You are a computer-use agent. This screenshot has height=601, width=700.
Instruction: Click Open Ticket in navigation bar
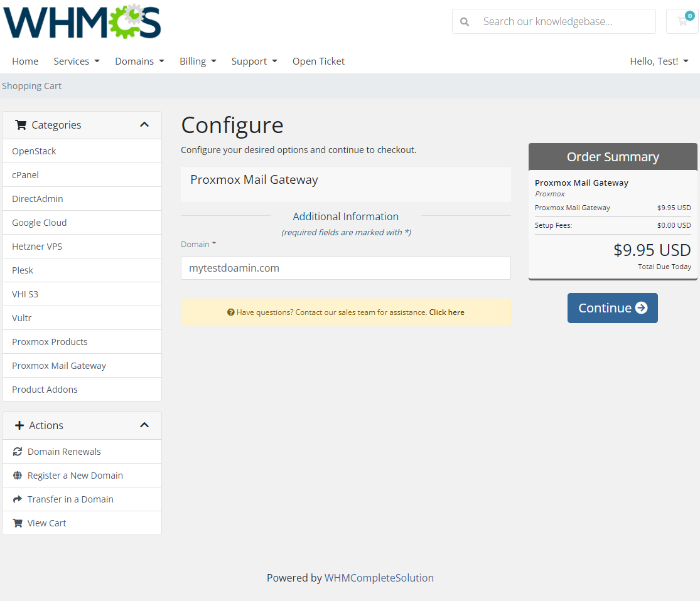[318, 61]
